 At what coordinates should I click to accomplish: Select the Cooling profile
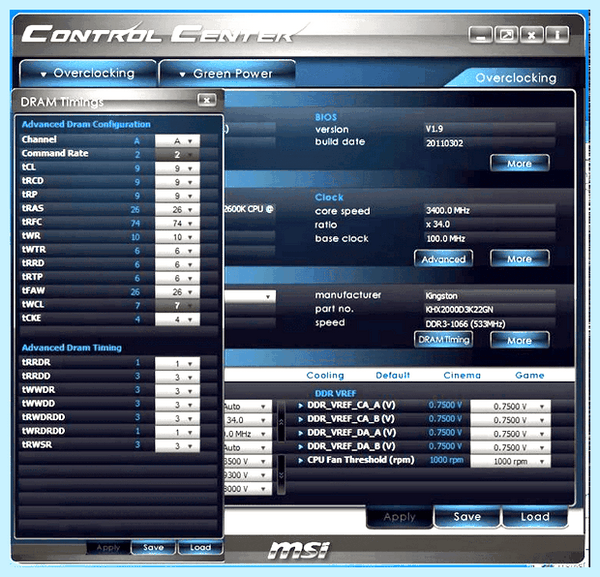coord(325,375)
